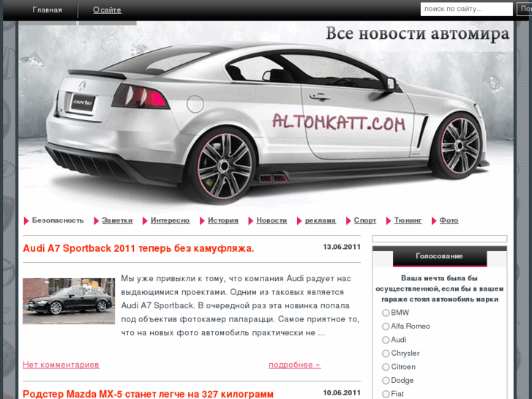Click the 10.06.2011 article date
The height and width of the screenshot is (399, 532).
click(342, 393)
